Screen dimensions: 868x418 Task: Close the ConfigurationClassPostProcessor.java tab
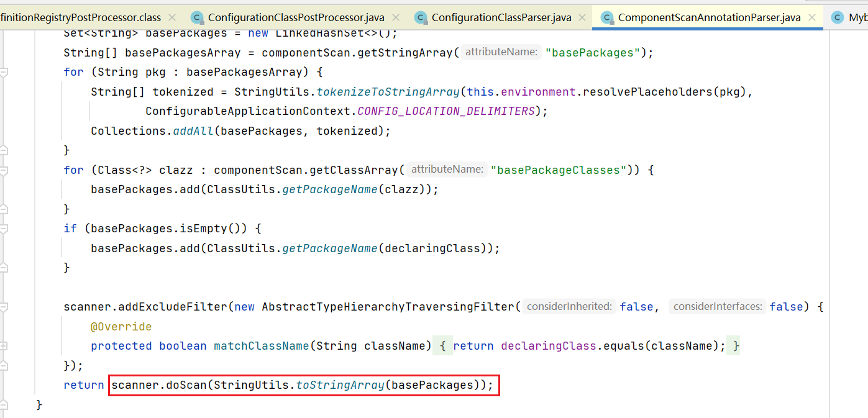pyautogui.click(x=396, y=17)
